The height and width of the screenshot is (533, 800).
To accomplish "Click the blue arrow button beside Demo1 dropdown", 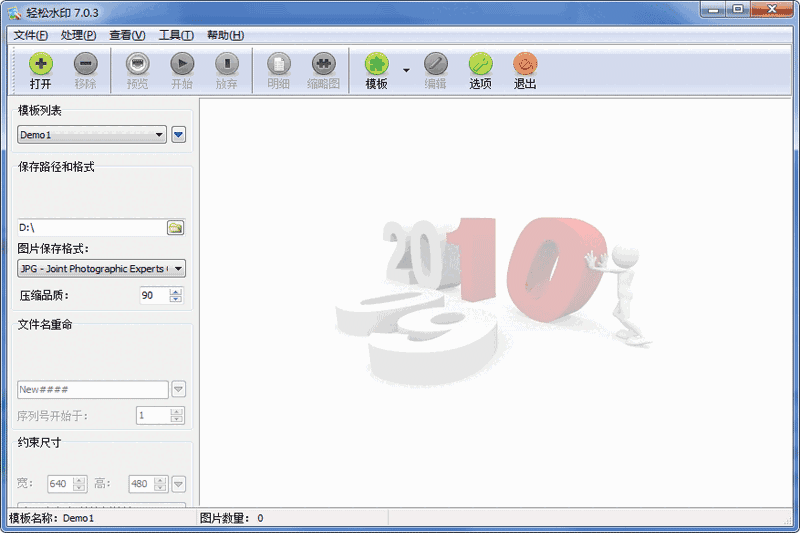I will (x=178, y=135).
